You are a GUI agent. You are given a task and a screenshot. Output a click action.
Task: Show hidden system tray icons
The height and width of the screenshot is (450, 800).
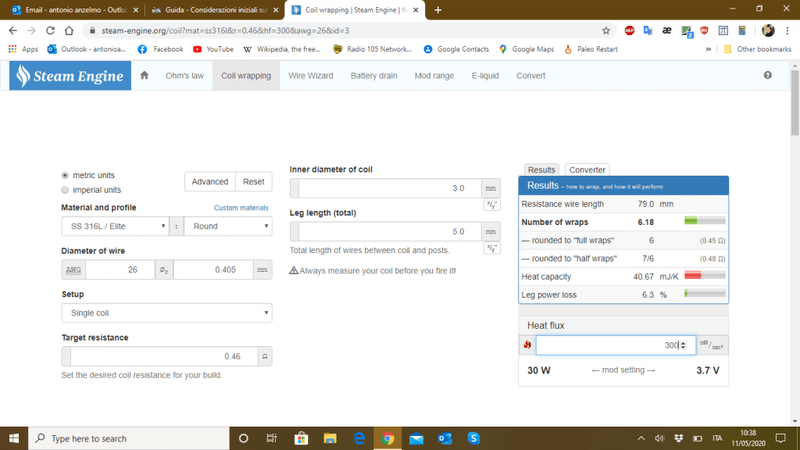[641, 438]
